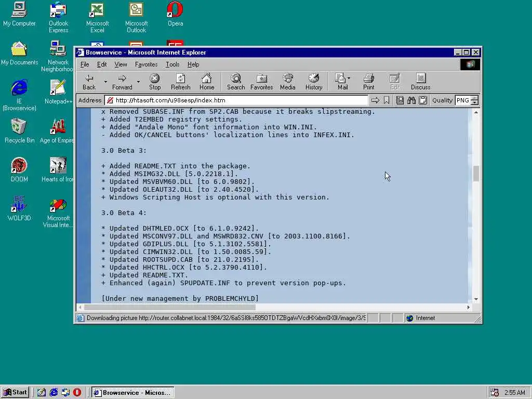Select the Microsoft Outlook desktop icon
532x399 pixels.
coord(137,17)
